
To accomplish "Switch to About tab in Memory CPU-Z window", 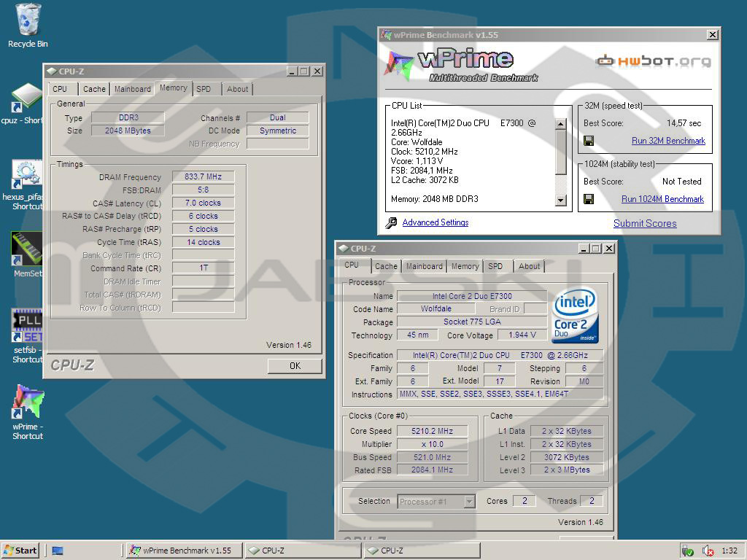I will (x=237, y=89).
